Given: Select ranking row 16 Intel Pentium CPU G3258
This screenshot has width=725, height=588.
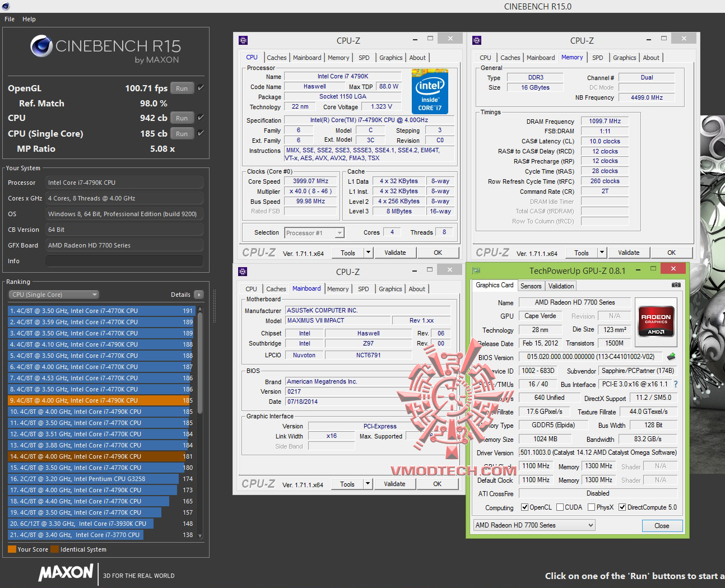Looking at the screenshot, I should (101, 479).
